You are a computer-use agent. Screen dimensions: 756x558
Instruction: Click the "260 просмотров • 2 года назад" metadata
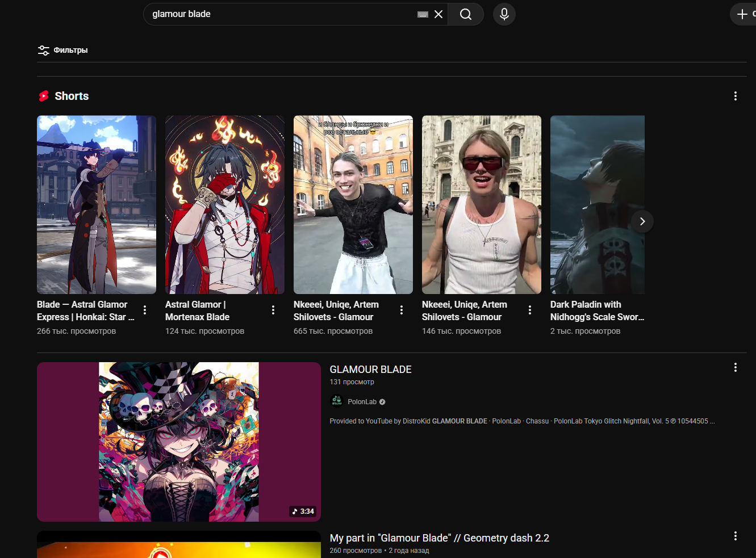(379, 551)
